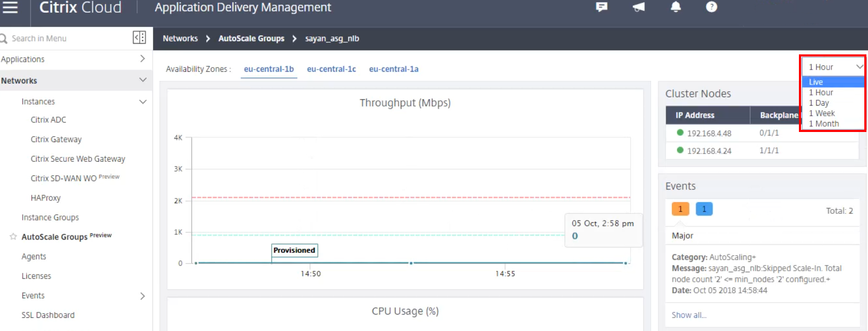Viewport: 868px width, 331px height.
Task: Go to AutoScale Groups breadcrumb
Action: point(251,39)
